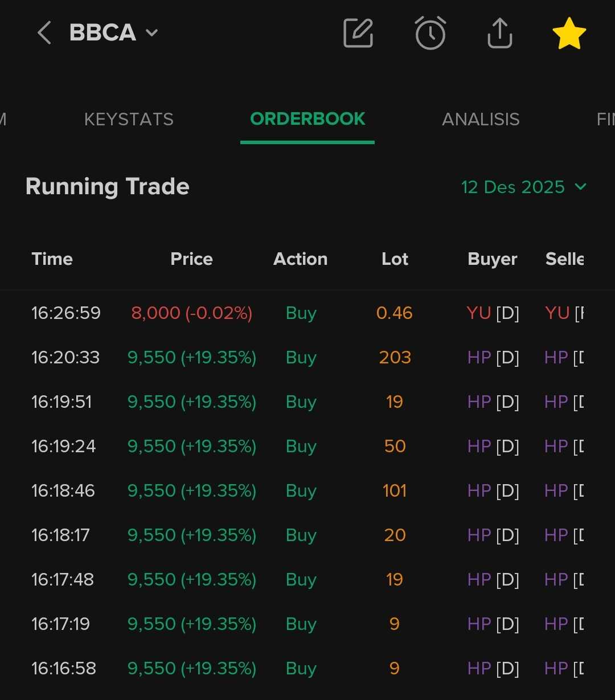This screenshot has height=700, width=615.
Task: Tap price 8,000 (-0.02%) entry
Action: pos(191,313)
